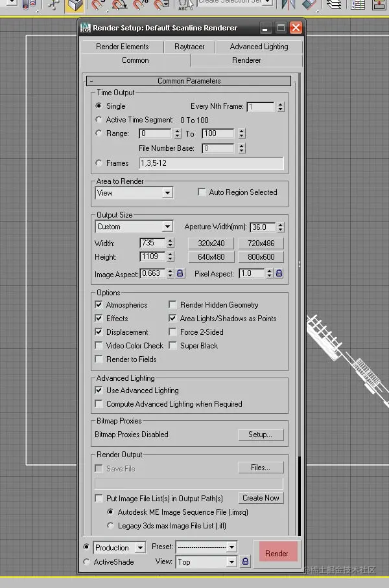Set output size to 640x480
This screenshot has width=389, height=588.
211,257
